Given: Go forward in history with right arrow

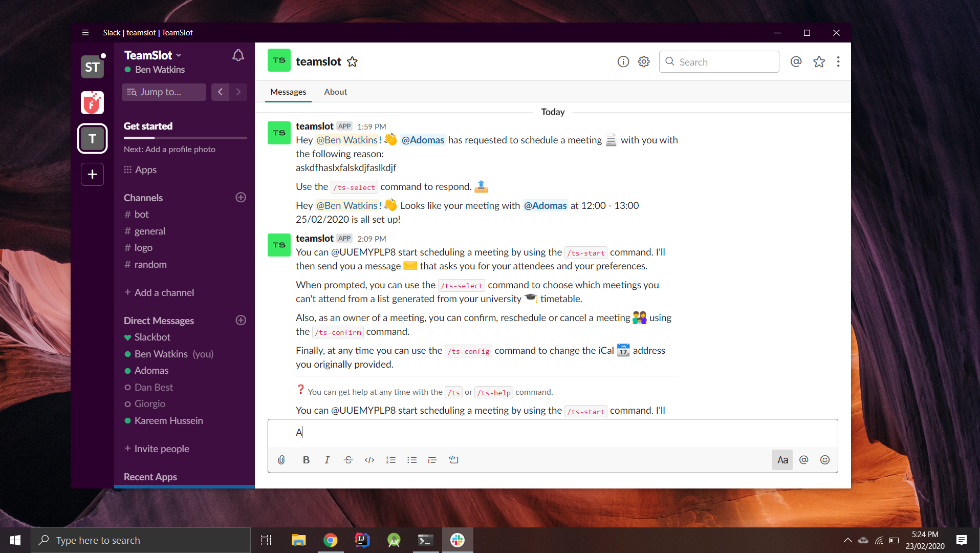Looking at the screenshot, I should tap(238, 92).
